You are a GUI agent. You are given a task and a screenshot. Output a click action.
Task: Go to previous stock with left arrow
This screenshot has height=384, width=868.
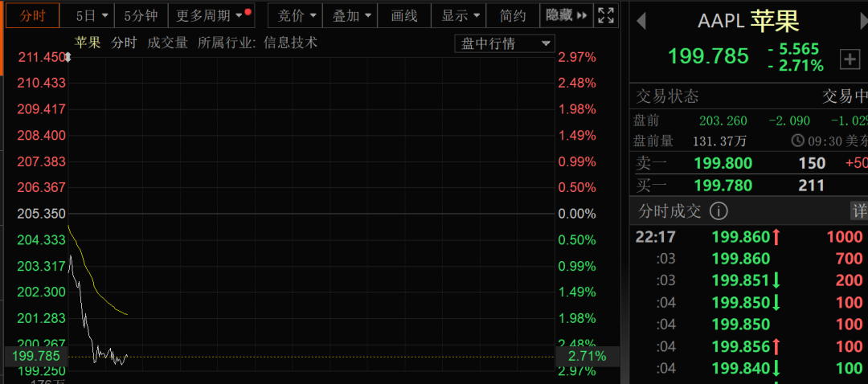coord(641,22)
